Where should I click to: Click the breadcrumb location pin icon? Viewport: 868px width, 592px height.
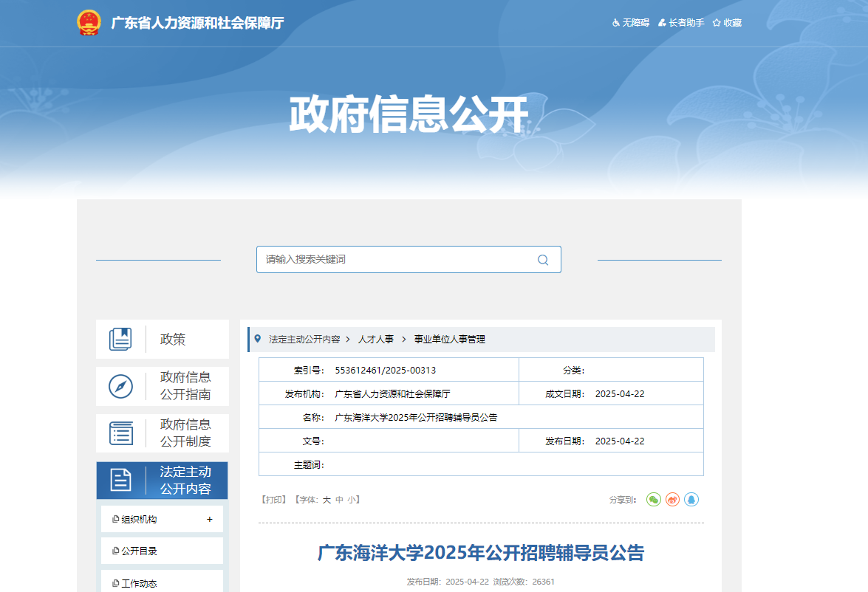[257, 339]
